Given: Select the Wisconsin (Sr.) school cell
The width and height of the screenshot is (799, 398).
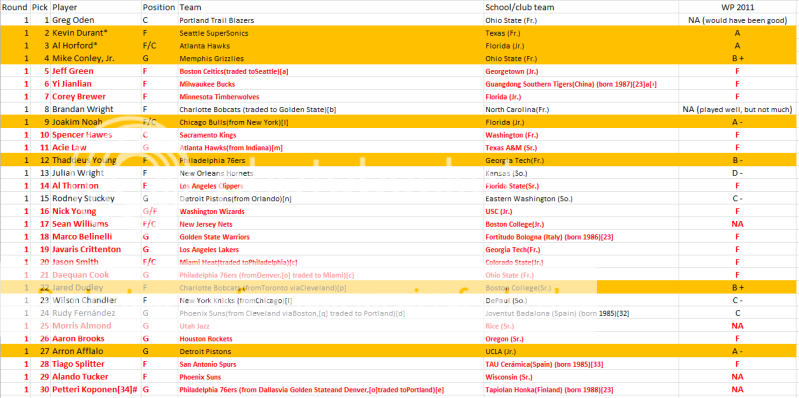Looking at the screenshot, I should [x=581, y=377].
